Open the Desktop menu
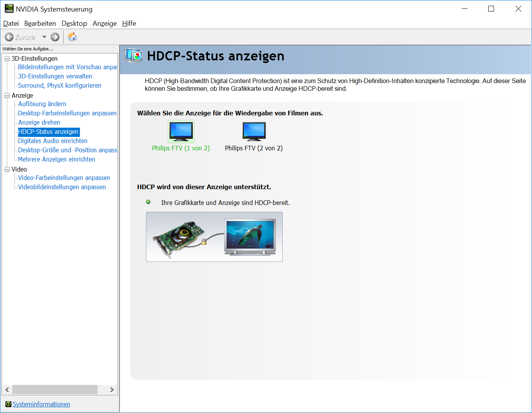The height and width of the screenshot is (413, 532). pyautogui.click(x=74, y=23)
